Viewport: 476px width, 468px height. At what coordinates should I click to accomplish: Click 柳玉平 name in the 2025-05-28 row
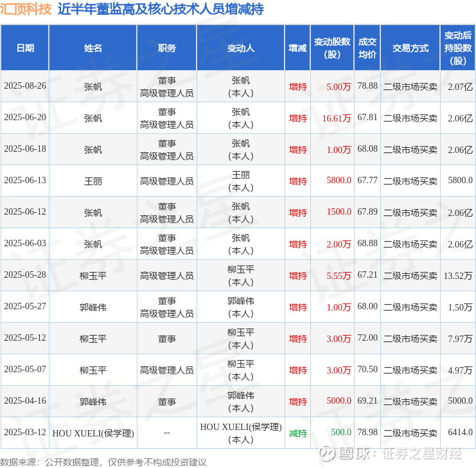[93, 276]
